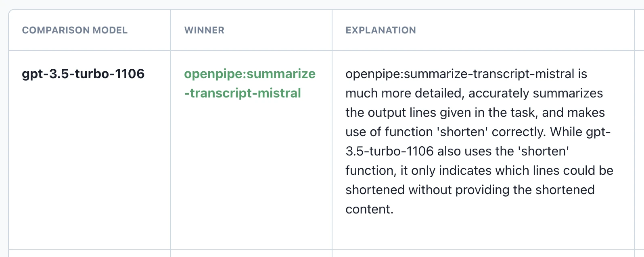Select the gpt-3.5-turbo-1106 model name
This screenshot has height=257, width=644.
tap(83, 74)
